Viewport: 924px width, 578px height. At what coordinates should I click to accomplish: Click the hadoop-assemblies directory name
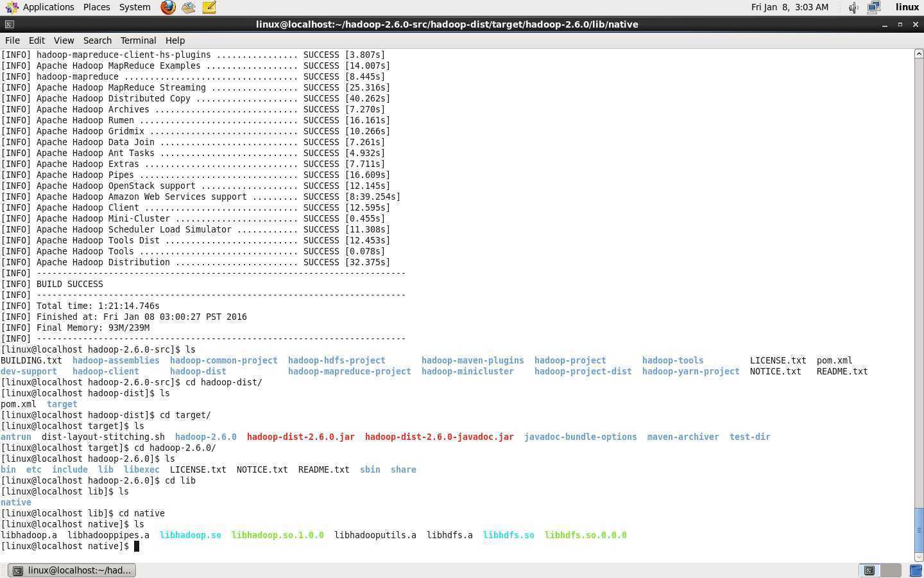116,360
